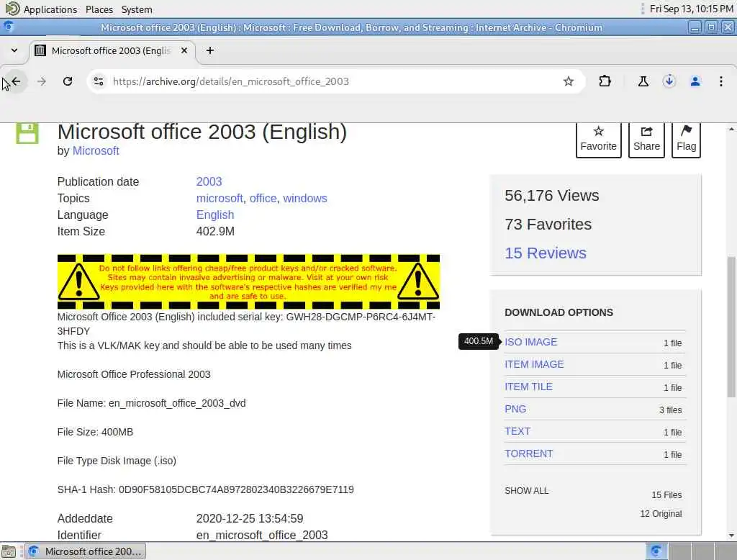Click the green floppy disk software icon
Image resolution: width=737 pixels, height=560 pixels.
pos(27,133)
